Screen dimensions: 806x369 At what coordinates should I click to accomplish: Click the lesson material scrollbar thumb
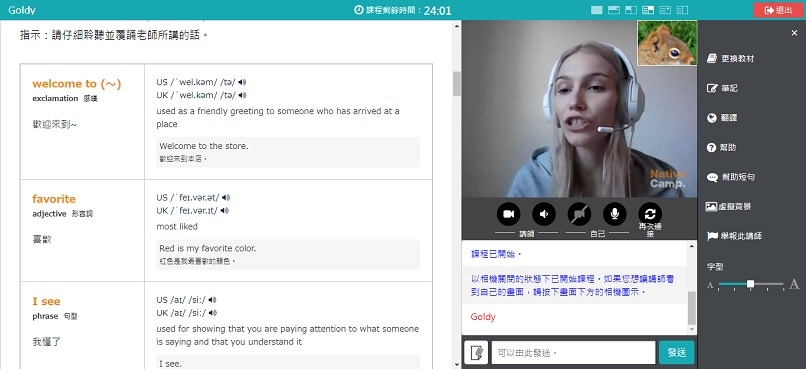(x=457, y=84)
